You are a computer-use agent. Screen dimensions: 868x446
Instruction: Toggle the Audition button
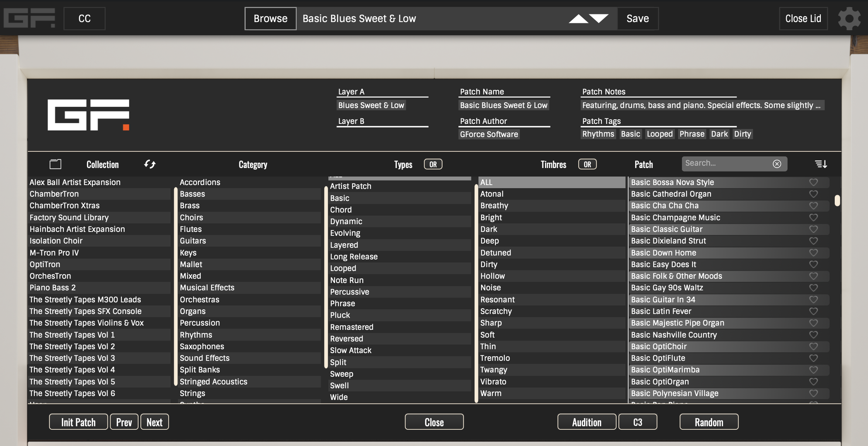pos(586,422)
